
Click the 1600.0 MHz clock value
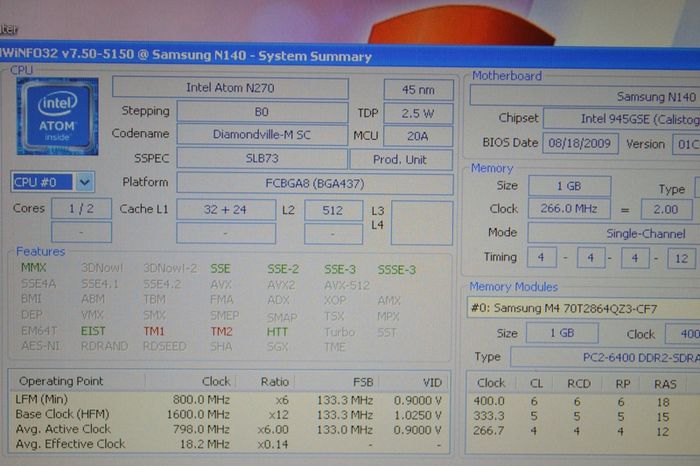point(198,415)
